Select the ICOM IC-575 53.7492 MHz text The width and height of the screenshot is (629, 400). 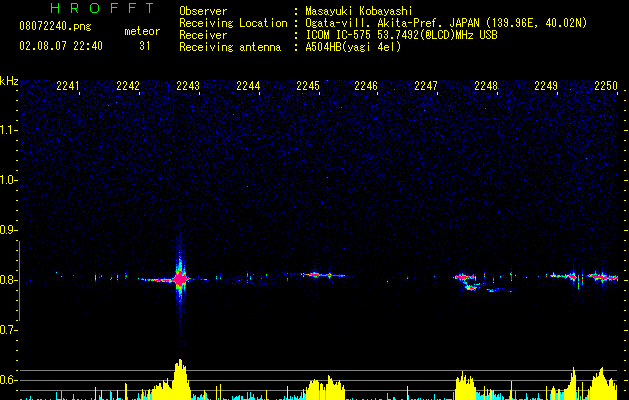[401, 35]
